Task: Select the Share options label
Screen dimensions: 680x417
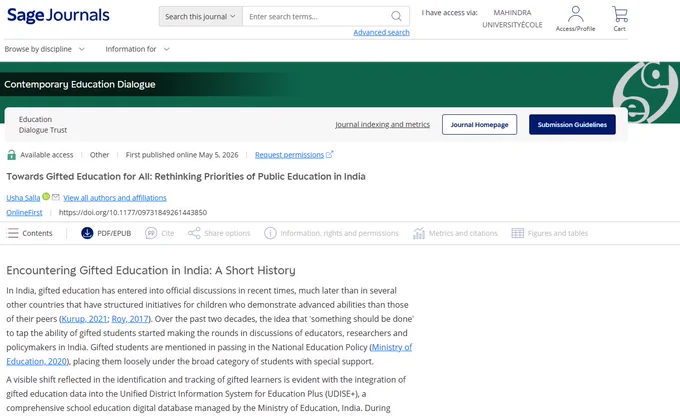Action: [x=227, y=233]
